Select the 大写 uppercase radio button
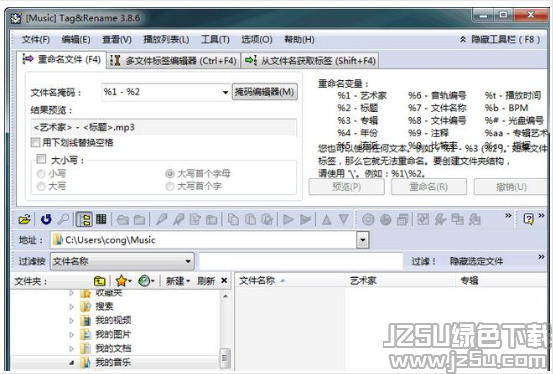This screenshot has height=374, width=553. [x=41, y=186]
